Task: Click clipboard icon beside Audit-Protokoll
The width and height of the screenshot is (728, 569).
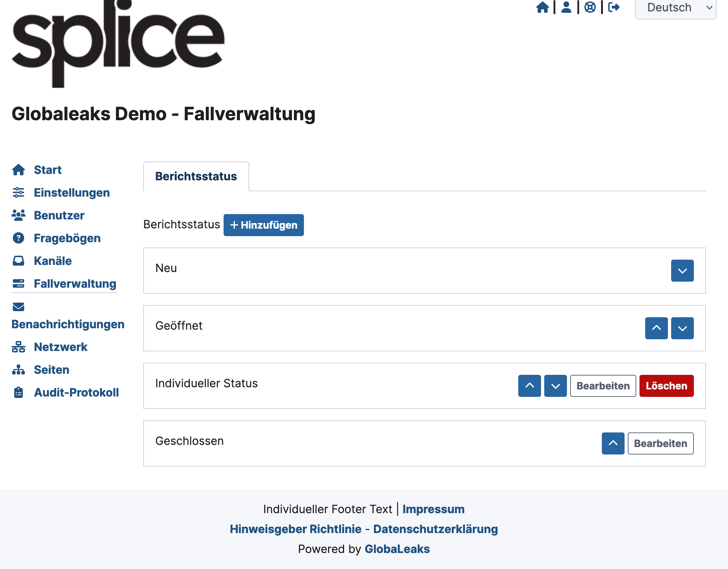Action: [x=18, y=393]
